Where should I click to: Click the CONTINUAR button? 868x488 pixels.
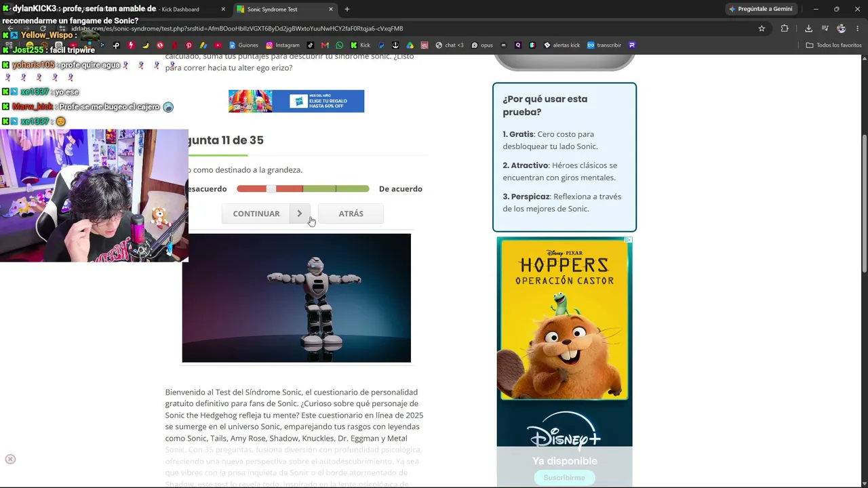click(x=266, y=213)
